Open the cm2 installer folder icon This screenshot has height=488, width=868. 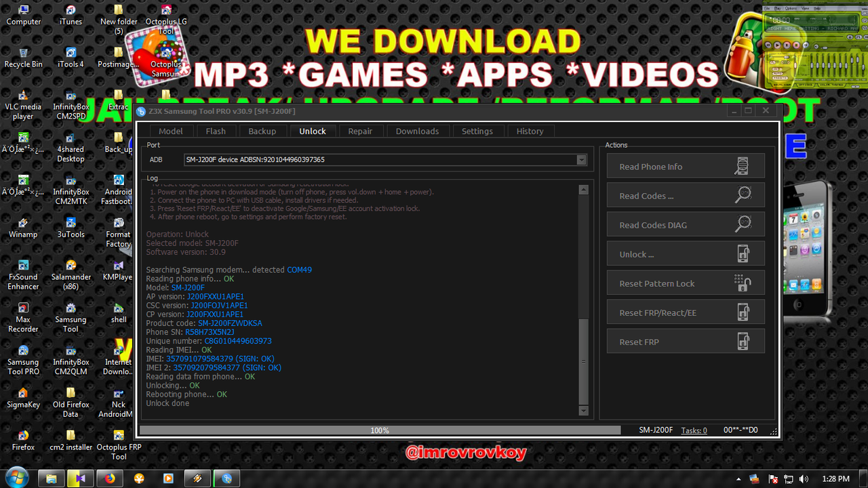click(71, 441)
